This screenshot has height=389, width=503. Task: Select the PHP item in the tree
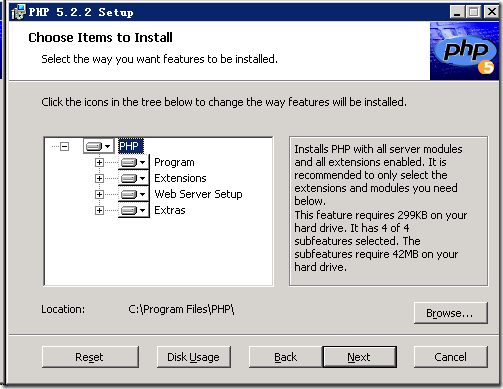(131, 146)
